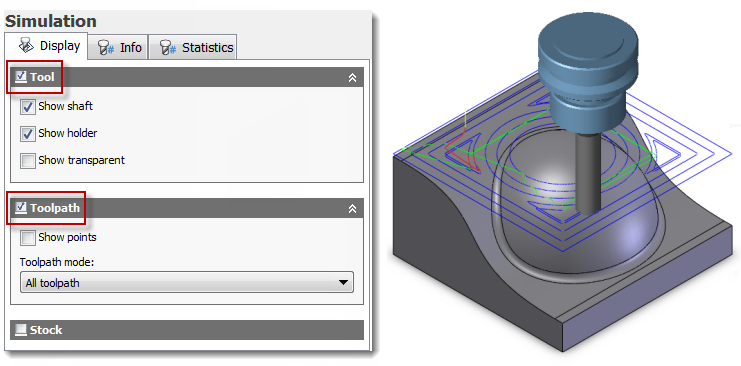741x366 pixels.
Task: Enable Show points checkbox
Action: pyautogui.click(x=27, y=238)
